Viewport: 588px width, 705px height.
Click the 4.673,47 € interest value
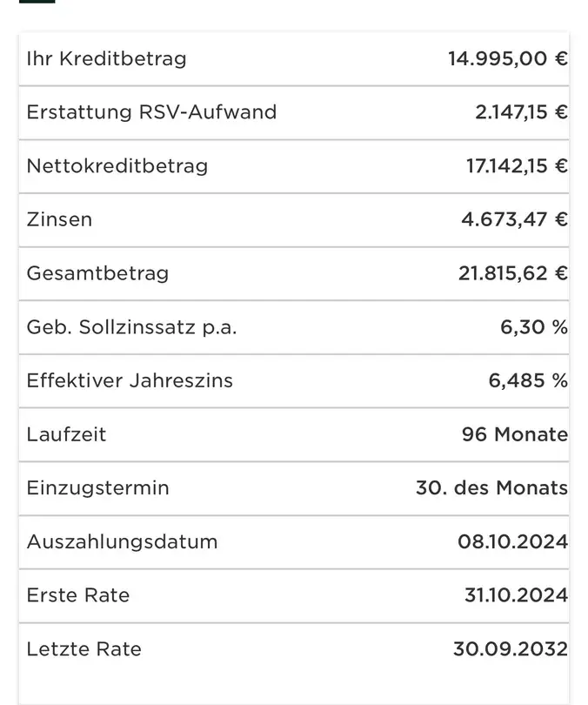[x=515, y=219]
